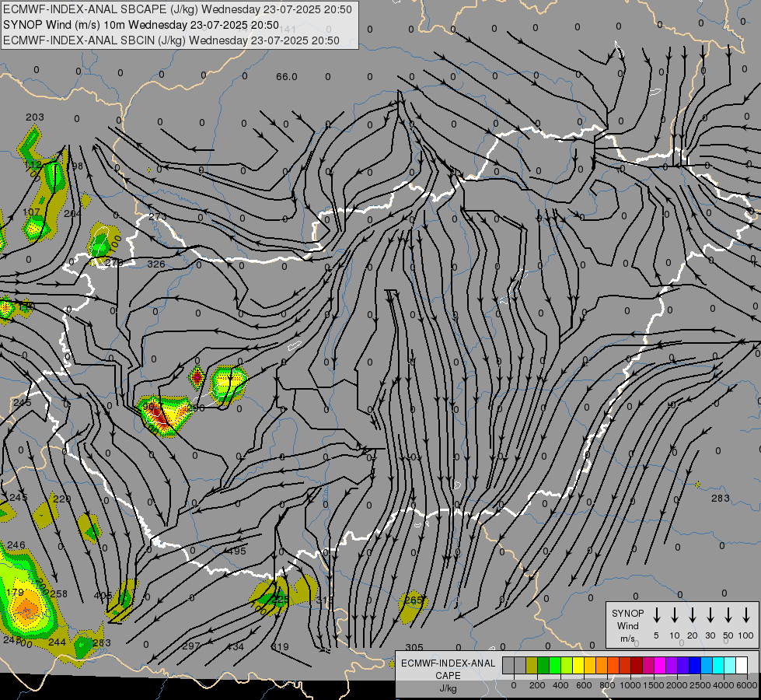Pick the pure yellow CAPE legend swatch
761x700 pixels.
coord(578,665)
